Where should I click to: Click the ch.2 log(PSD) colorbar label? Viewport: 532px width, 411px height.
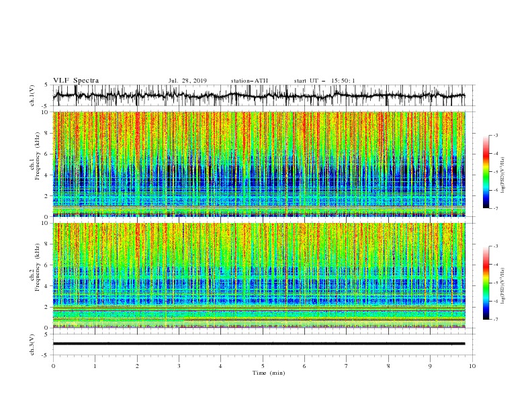[x=502, y=286]
